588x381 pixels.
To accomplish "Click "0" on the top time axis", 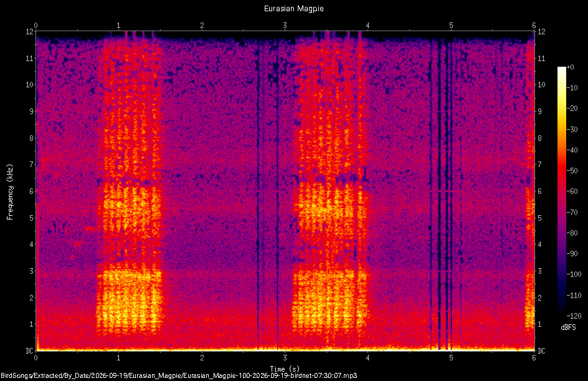I will coord(36,26).
